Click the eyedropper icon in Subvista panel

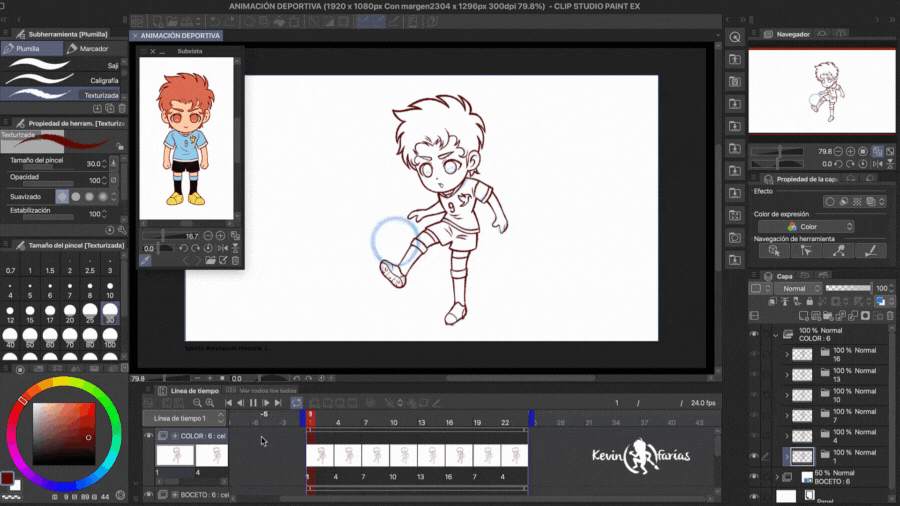click(146, 261)
